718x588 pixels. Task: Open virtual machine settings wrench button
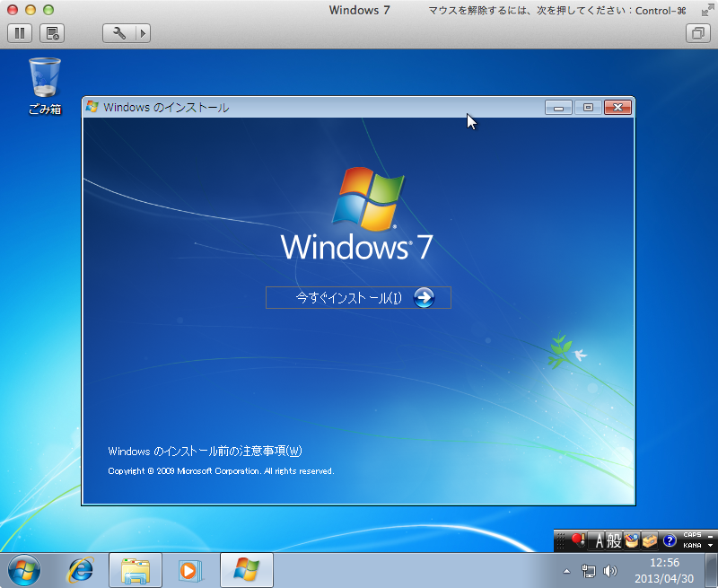(119, 33)
